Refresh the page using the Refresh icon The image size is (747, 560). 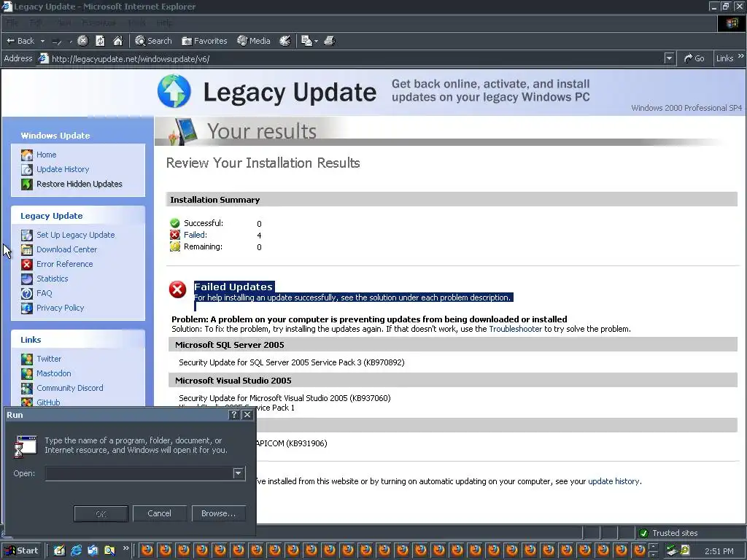coord(100,41)
